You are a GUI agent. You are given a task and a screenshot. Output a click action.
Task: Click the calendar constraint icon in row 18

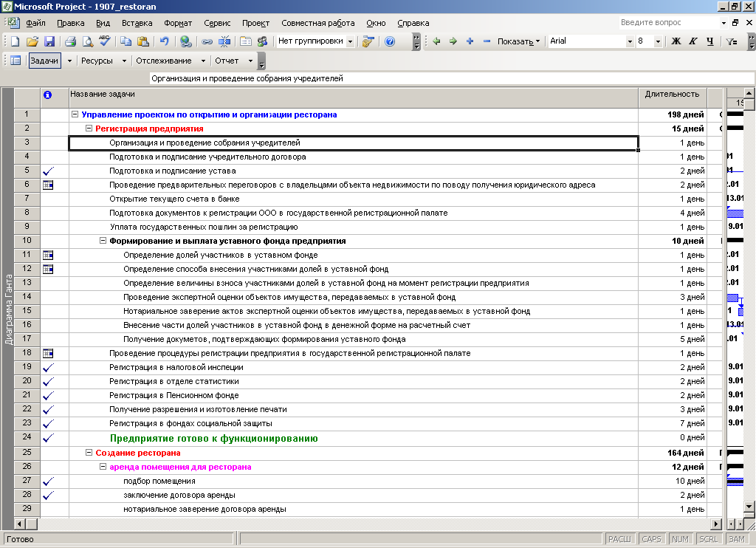pos(48,353)
